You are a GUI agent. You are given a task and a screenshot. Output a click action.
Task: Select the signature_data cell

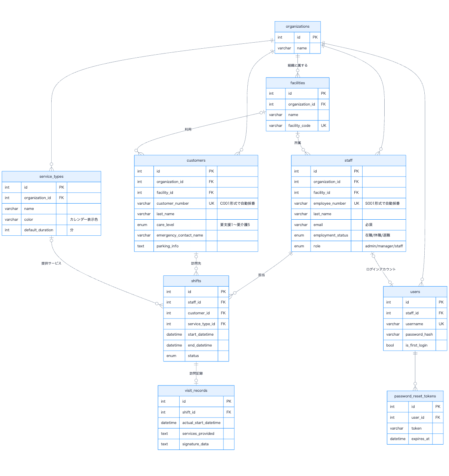pos(201,444)
